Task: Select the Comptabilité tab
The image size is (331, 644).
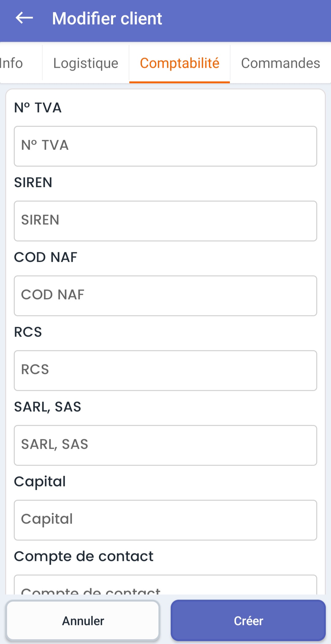Action: (180, 63)
